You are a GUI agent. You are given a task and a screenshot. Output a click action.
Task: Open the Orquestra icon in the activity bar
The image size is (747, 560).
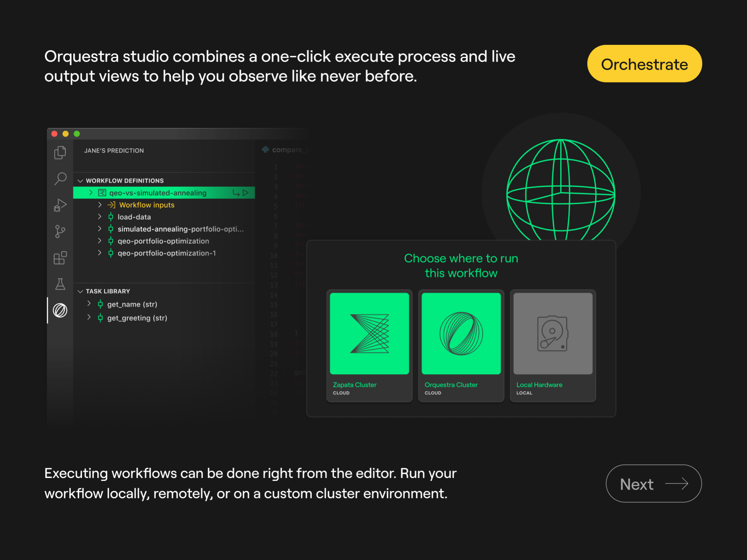60,310
